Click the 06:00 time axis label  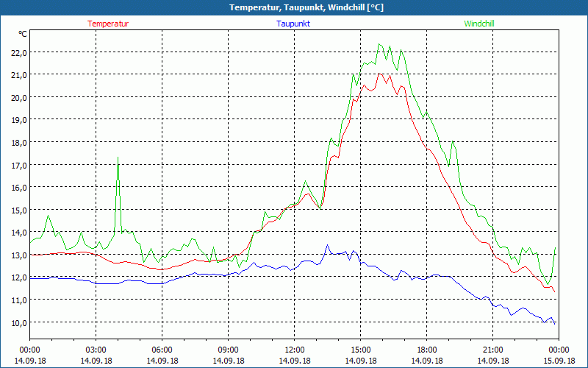[x=162, y=350]
